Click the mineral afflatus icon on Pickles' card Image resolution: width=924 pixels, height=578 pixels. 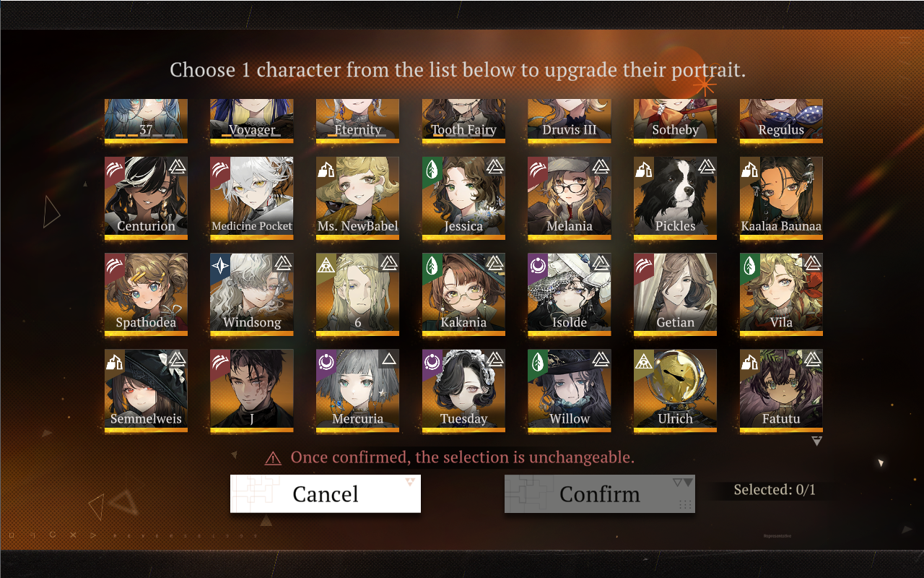tap(644, 170)
